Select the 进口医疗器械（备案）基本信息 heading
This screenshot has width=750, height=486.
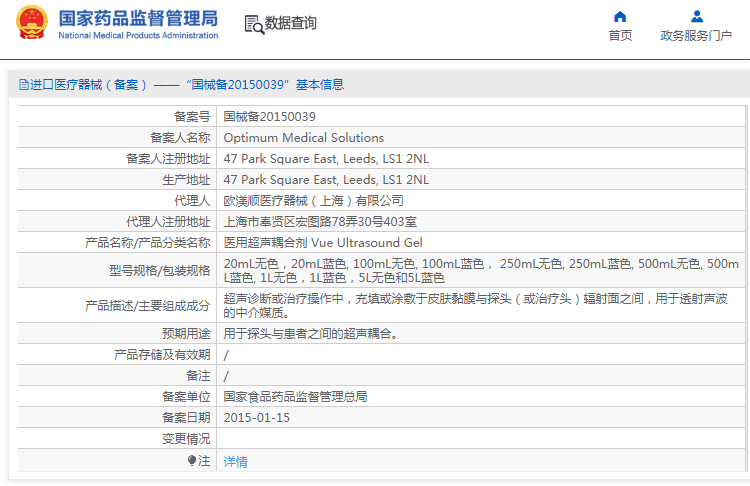[x=182, y=85]
